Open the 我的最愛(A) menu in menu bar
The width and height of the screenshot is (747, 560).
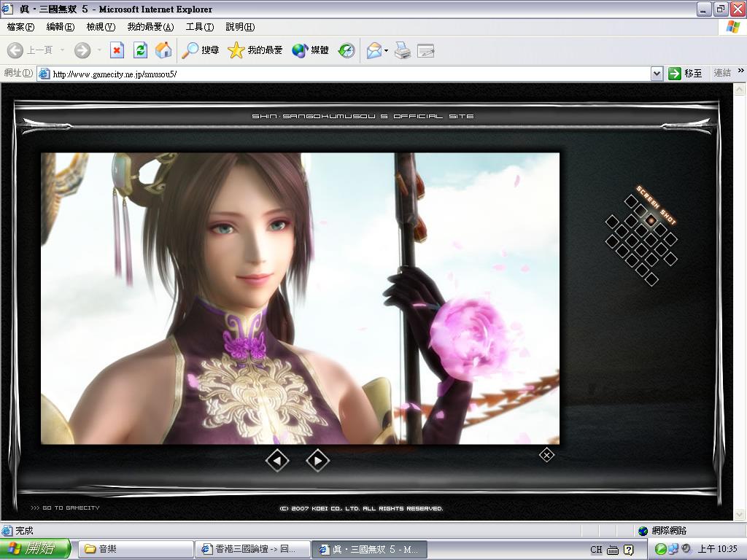(150, 27)
